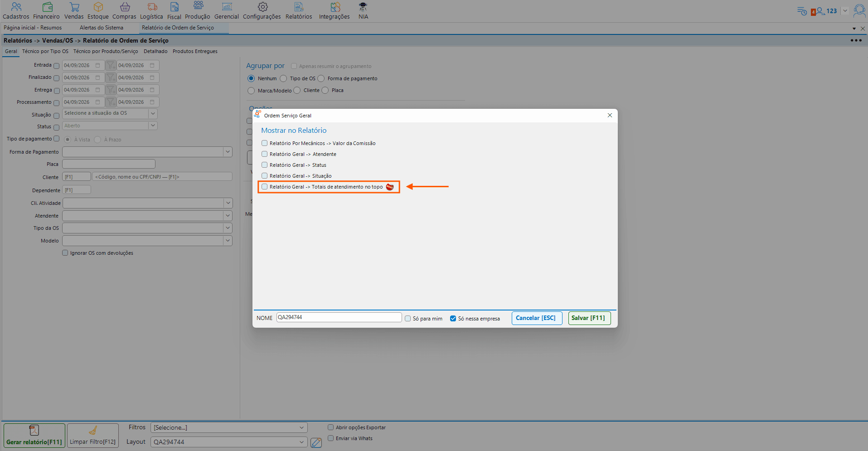This screenshot has width=868, height=451.
Task: Click the Finalizado date filter funnel icon
Action: click(x=111, y=78)
